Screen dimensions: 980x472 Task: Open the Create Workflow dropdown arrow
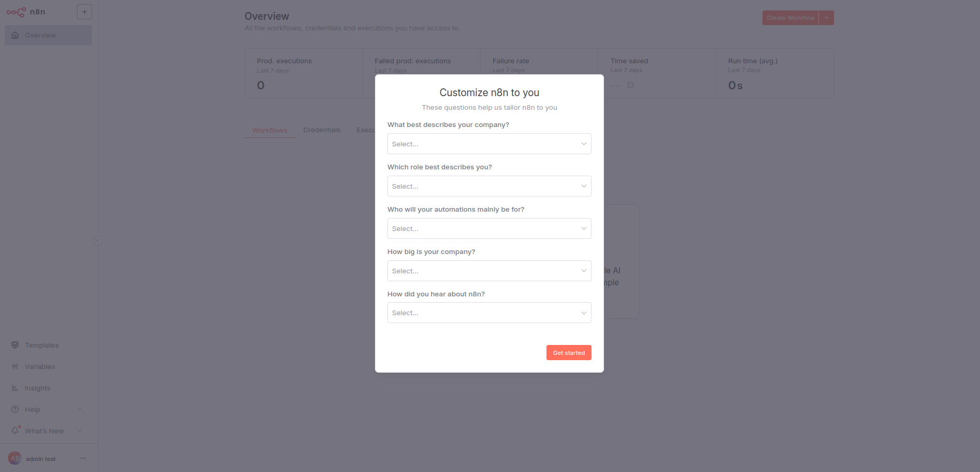pyautogui.click(x=826, y=18)
